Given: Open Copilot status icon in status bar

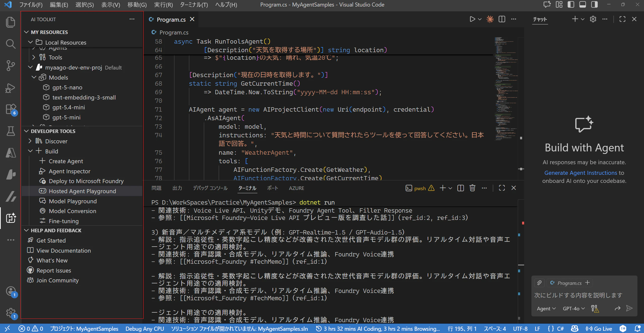Looking at the screenshot, I should coord(574,329).
